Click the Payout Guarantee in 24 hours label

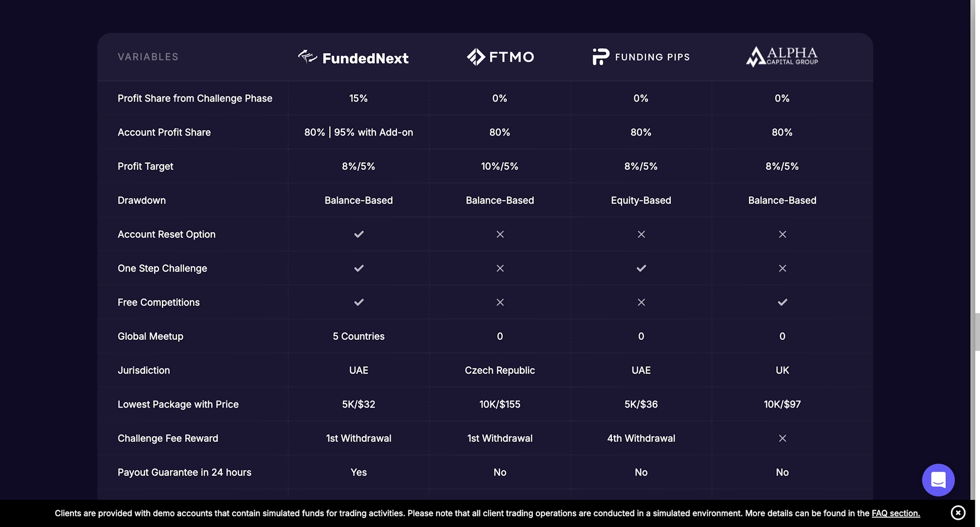tap(184, 472)
